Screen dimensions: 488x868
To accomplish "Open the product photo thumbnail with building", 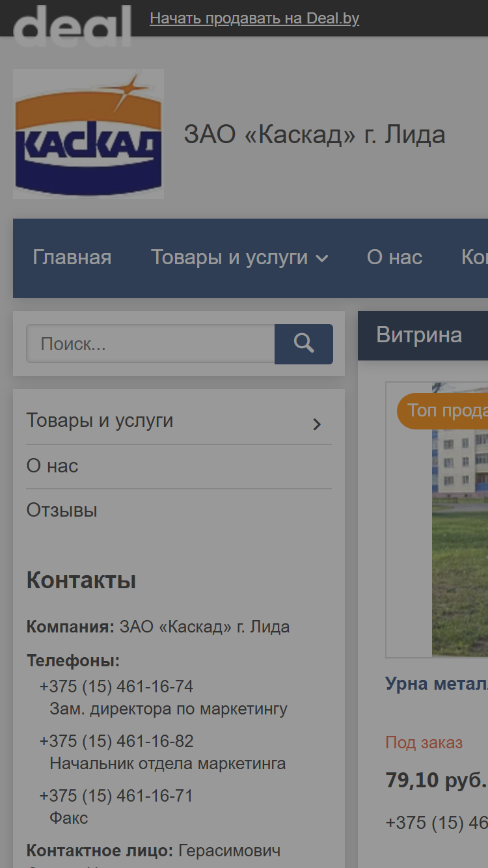I will click(437, 519).
